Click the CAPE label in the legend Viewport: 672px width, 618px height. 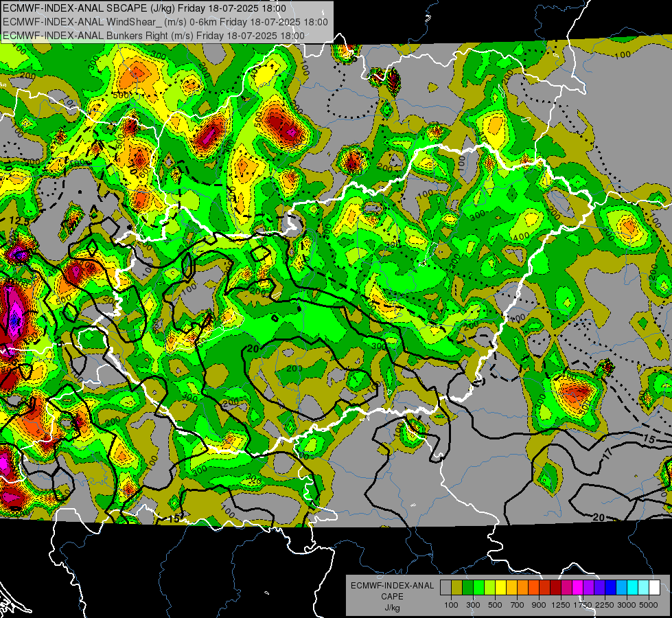392,596
